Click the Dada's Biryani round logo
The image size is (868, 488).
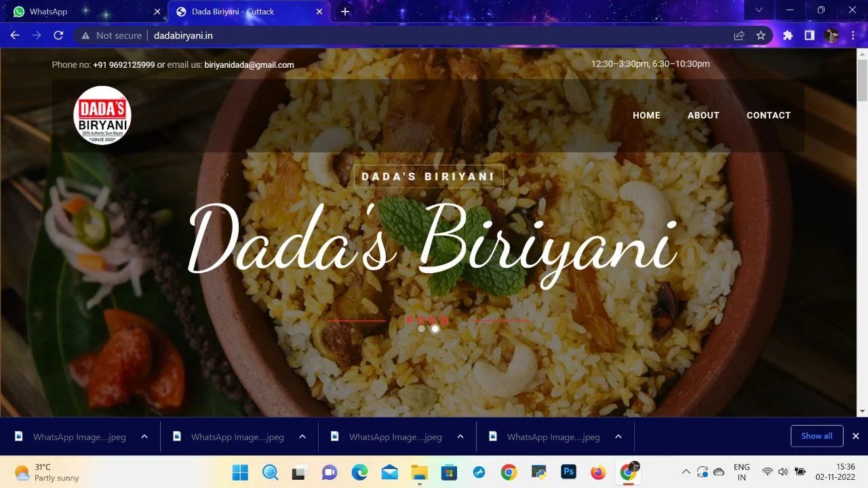pyautogui.click(x=102, y=115)
